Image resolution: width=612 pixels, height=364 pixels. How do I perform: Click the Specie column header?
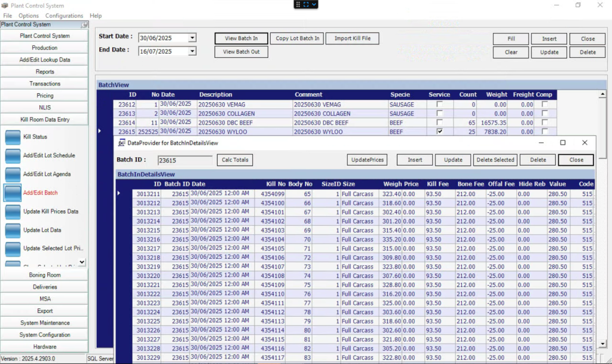click(400, 94)
